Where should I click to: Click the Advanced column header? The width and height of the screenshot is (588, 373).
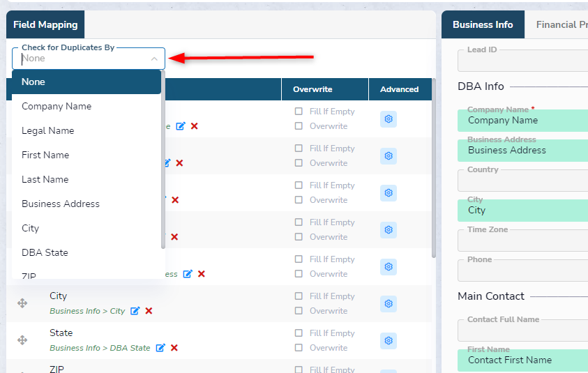(x=400, y=89)
